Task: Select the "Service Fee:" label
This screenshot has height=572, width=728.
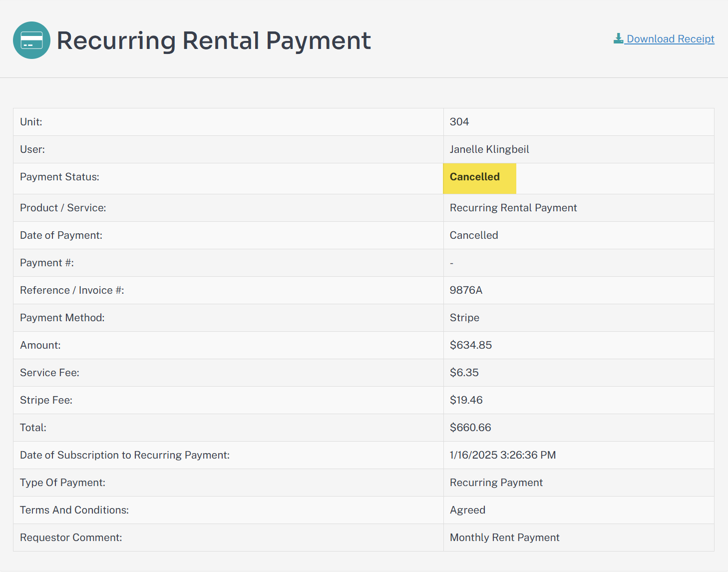Action: click(x=49, y=373)
